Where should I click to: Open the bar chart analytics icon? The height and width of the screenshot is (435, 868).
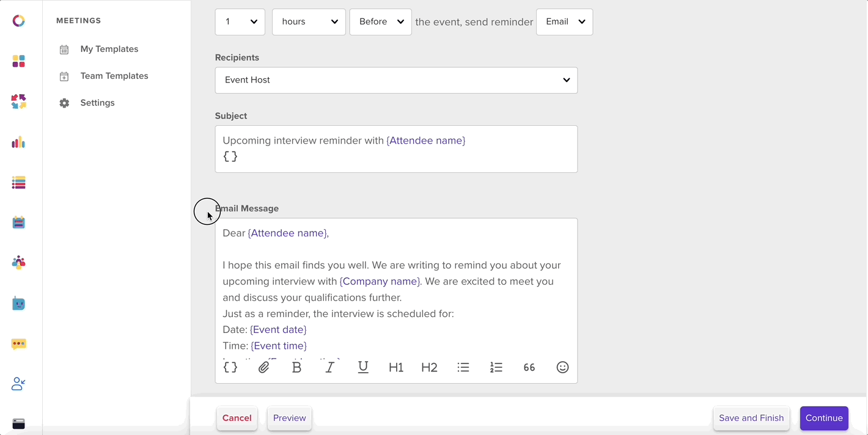pos(19,142)
